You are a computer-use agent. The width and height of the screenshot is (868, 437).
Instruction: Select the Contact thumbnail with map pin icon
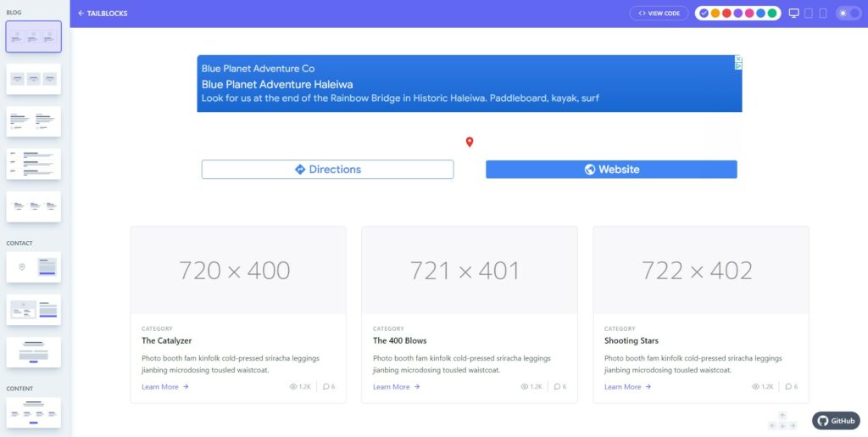click(x=34, y=267)
